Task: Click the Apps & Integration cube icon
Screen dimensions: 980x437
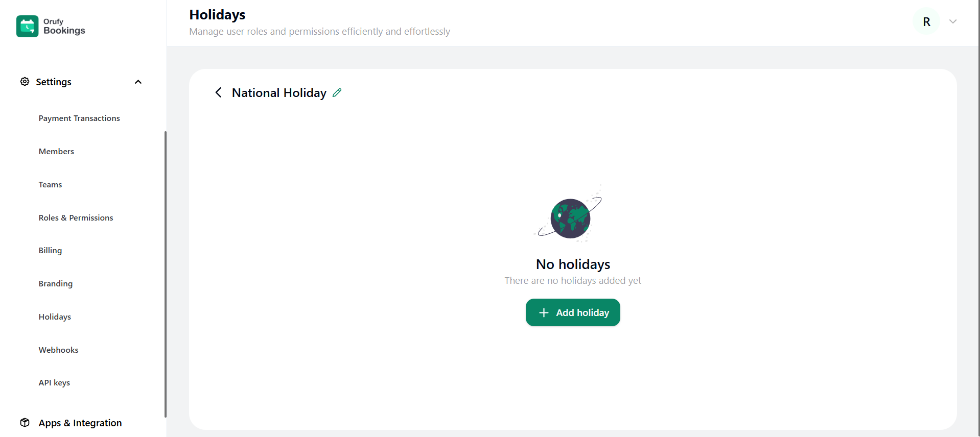Action: [x=25, y=423]
